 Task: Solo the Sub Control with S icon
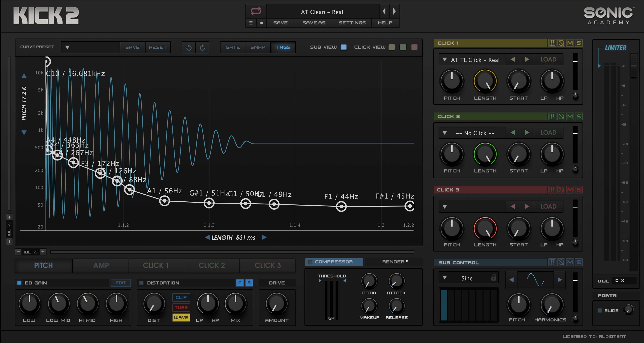579,262
